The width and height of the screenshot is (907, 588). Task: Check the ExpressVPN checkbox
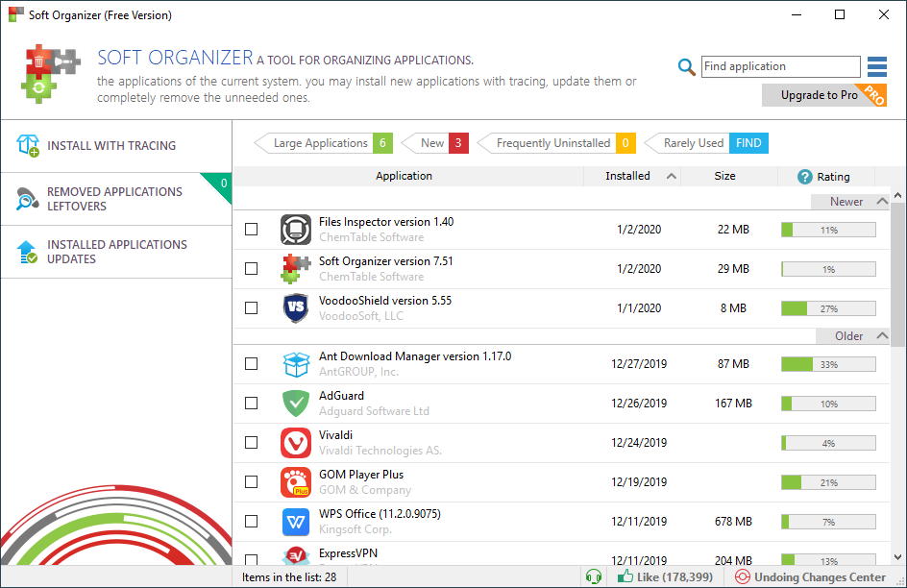(x=251, y=560)
